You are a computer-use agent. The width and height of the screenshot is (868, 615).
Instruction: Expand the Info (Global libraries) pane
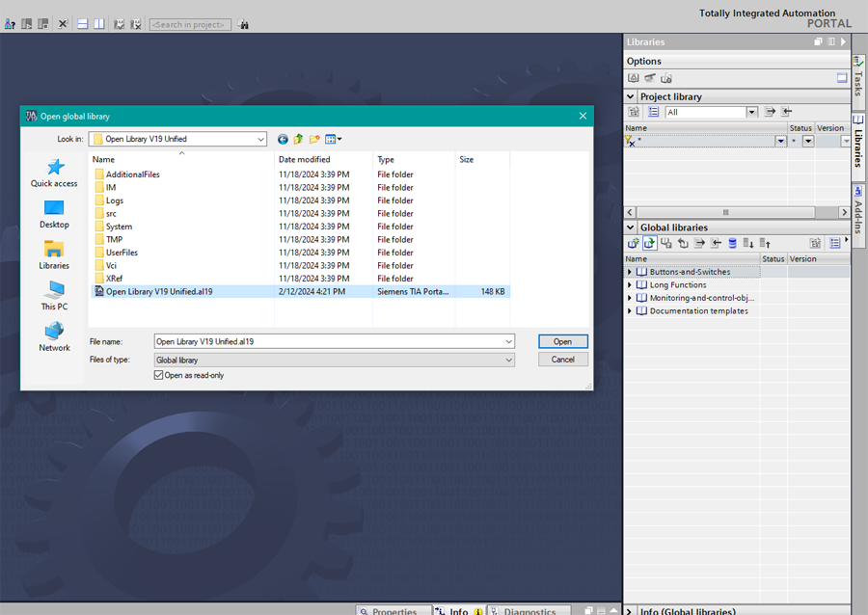point(630,611)
